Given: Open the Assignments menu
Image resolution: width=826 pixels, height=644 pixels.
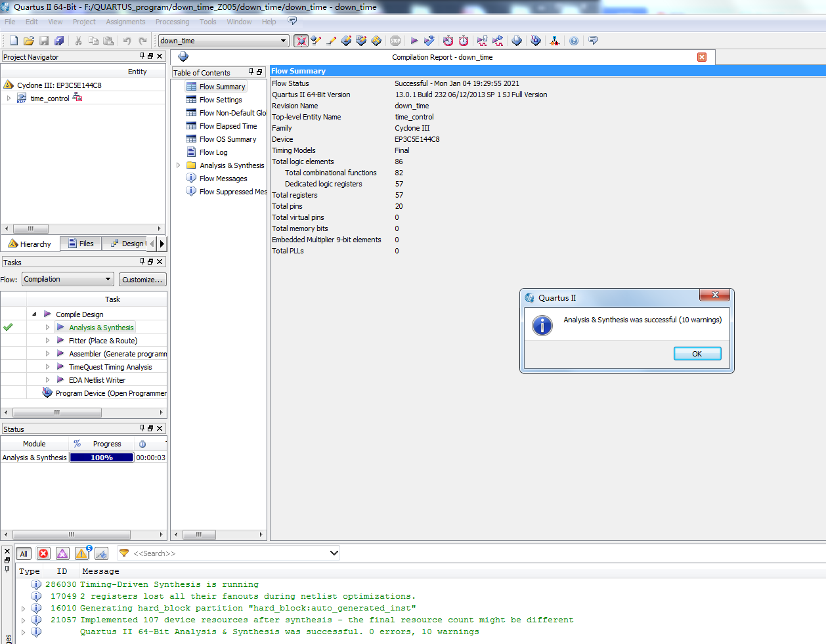Looking at the screenshot, I should [125, 22].
